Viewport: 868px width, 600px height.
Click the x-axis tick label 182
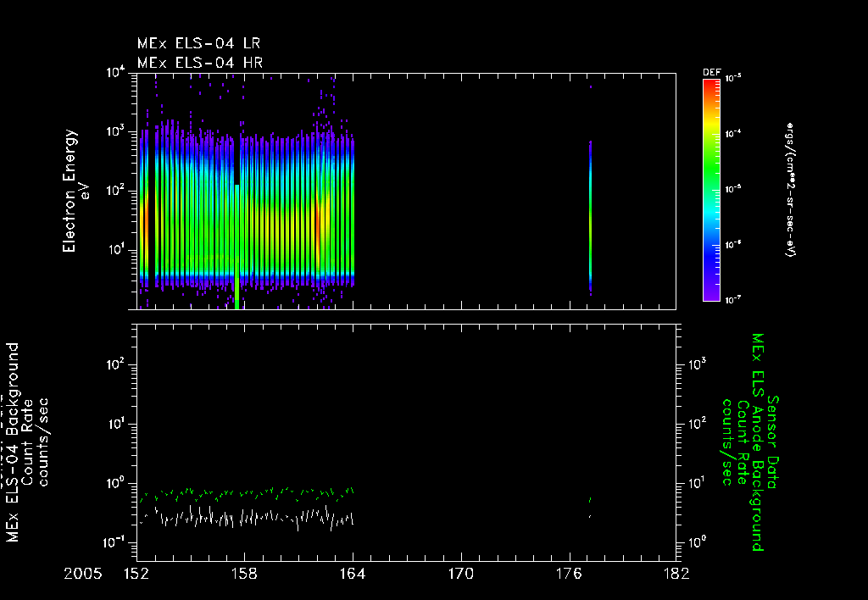point(676,574)
